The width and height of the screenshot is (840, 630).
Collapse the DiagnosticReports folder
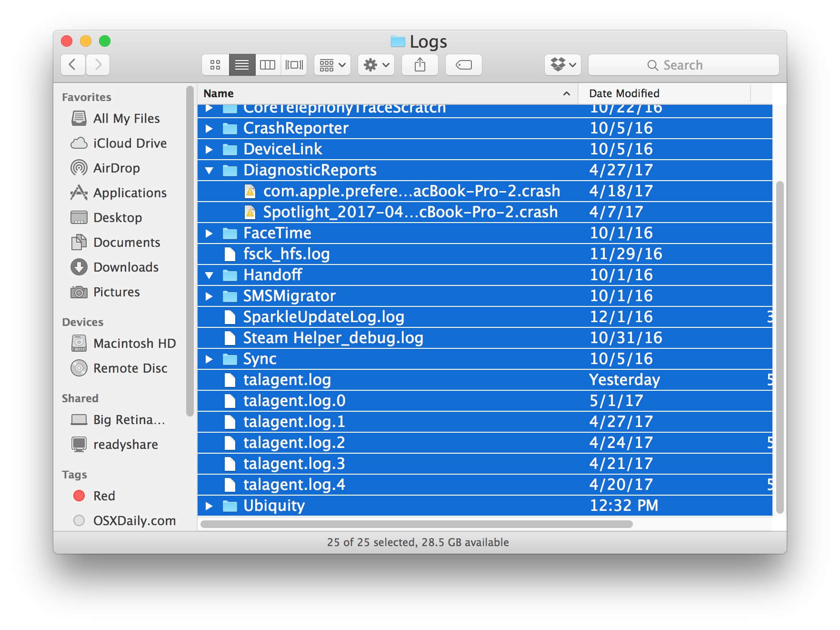(209, 170)
